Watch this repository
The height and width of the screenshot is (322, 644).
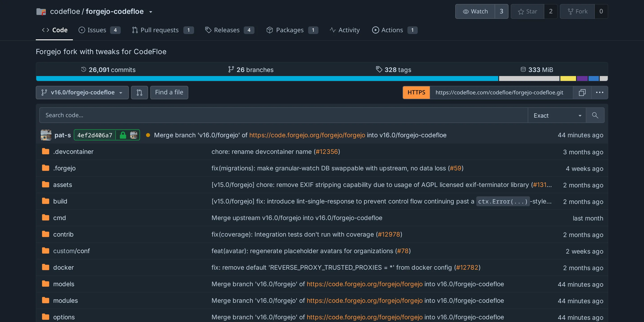pos(475,11)
